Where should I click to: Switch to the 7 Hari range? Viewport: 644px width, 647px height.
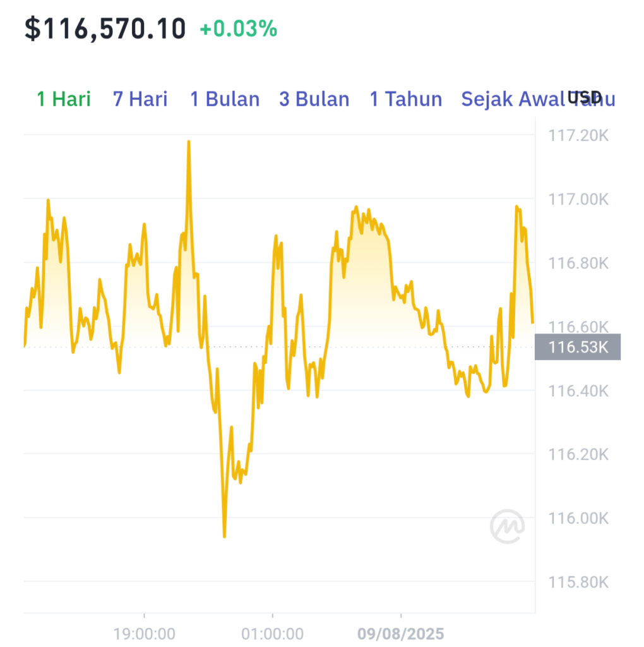(140, 99)
